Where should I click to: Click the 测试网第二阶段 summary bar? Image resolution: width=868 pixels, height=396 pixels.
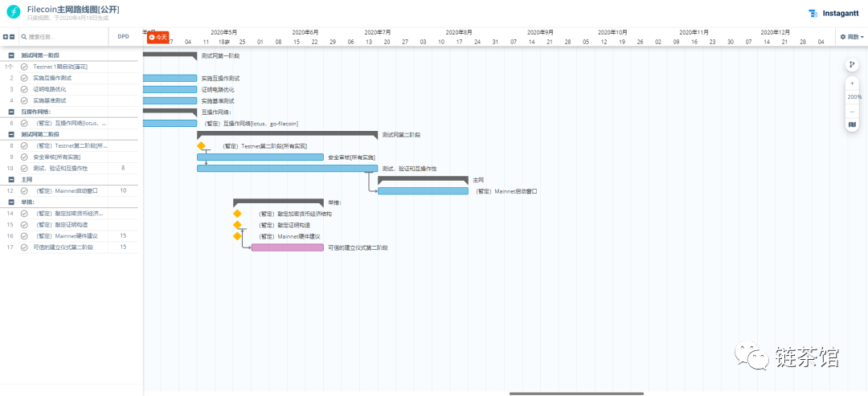(x=287, y=134)
